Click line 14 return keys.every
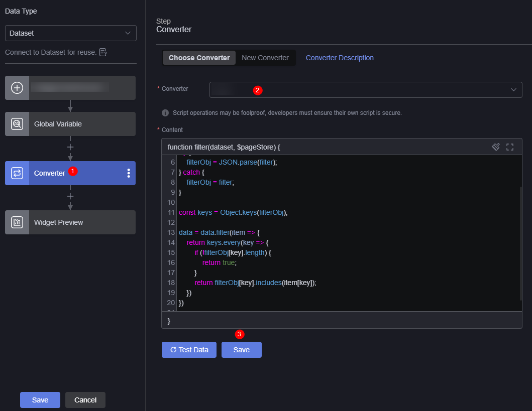The width and height of the screenshot is (532, 411). pyautogui.click(x=228, y=242)
